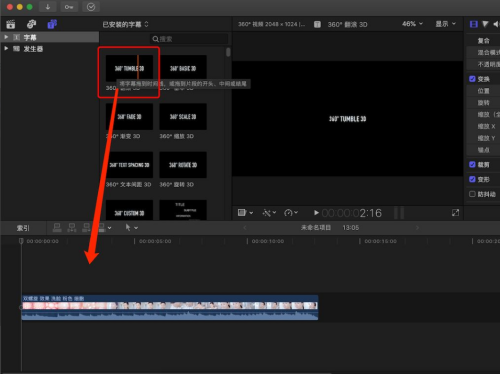The height and width of the screenshot is (374, 500).
Task: Enable the 防抖动 checkbox
Action: point(472,194)
